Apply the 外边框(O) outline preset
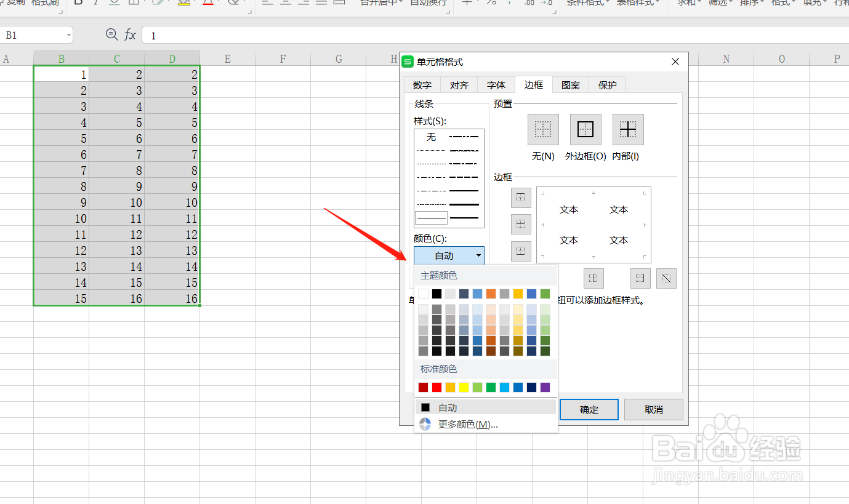The height and width of the screenshot is (504, 849). [585, 129]
